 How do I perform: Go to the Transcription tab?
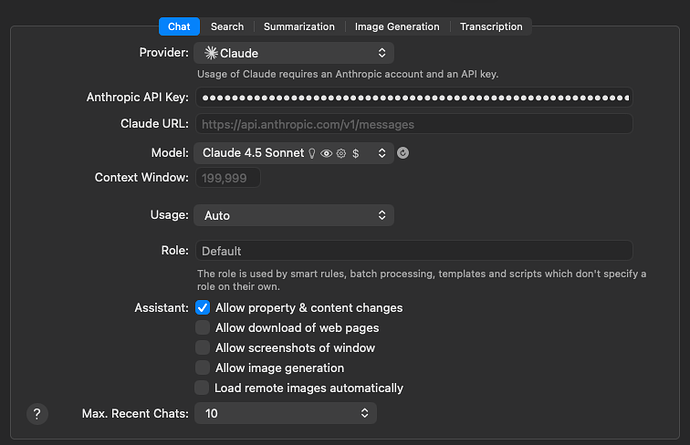pyautogui.click(x=490, y=27)
